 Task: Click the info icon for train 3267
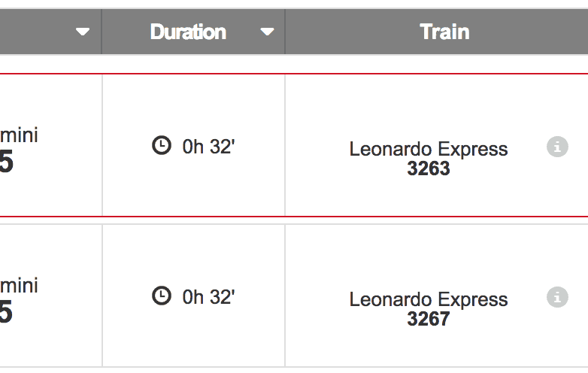pos(557,297)
